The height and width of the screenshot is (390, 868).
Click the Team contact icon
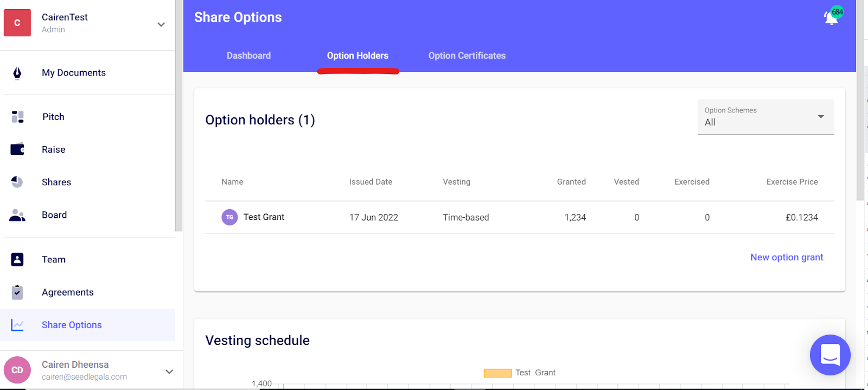pos(17,260)
